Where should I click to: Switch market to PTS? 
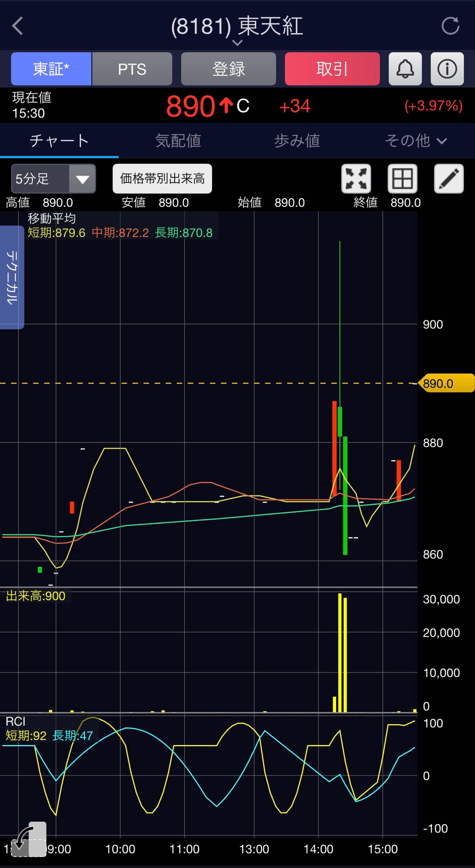(132, 69)
